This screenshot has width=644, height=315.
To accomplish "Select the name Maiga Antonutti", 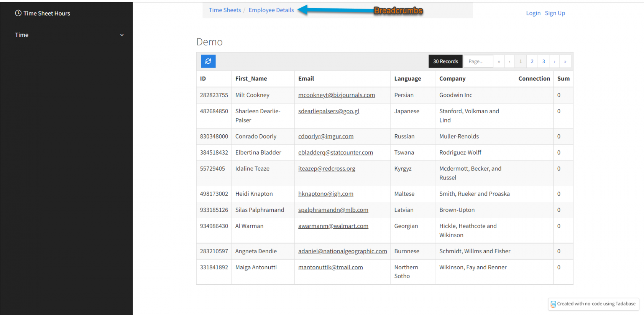I will coord(256,267).
